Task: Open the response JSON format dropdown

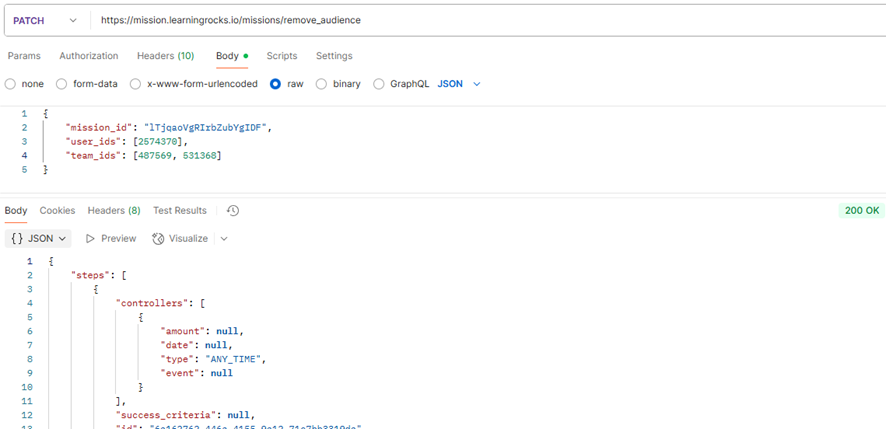Action: (x=38, y=239)
